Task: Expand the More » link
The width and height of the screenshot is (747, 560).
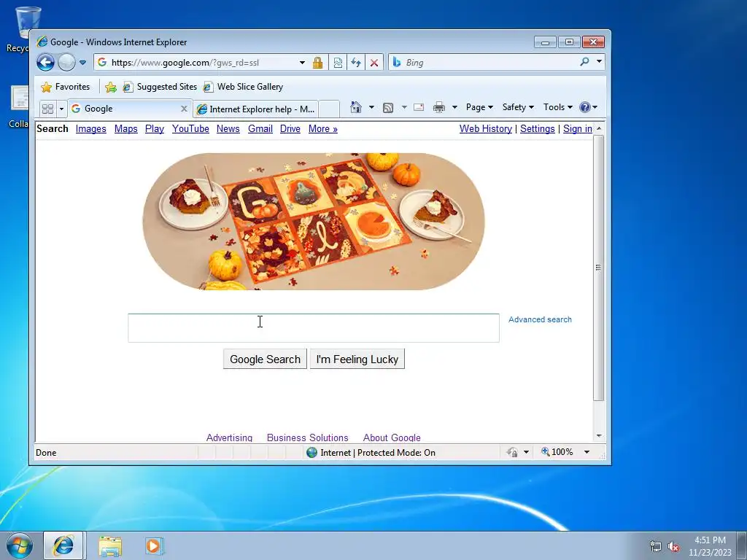Action: [323, 129]
